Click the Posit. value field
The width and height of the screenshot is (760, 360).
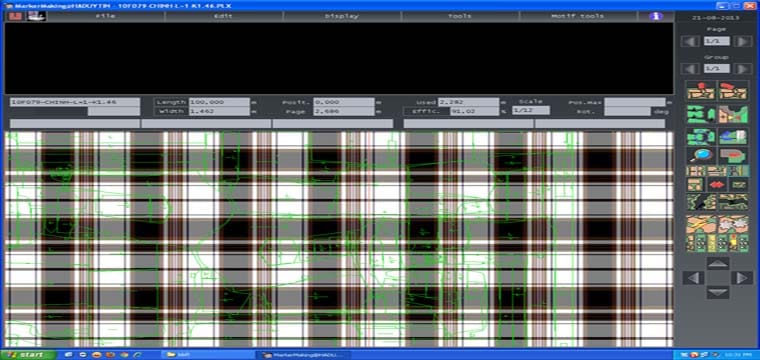(x=344, y=102)
